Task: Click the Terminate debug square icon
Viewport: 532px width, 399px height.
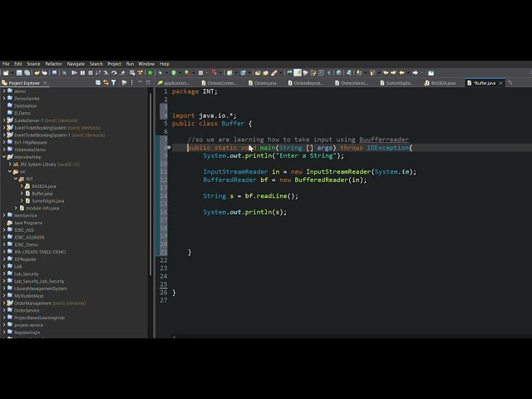Action: 91,72
